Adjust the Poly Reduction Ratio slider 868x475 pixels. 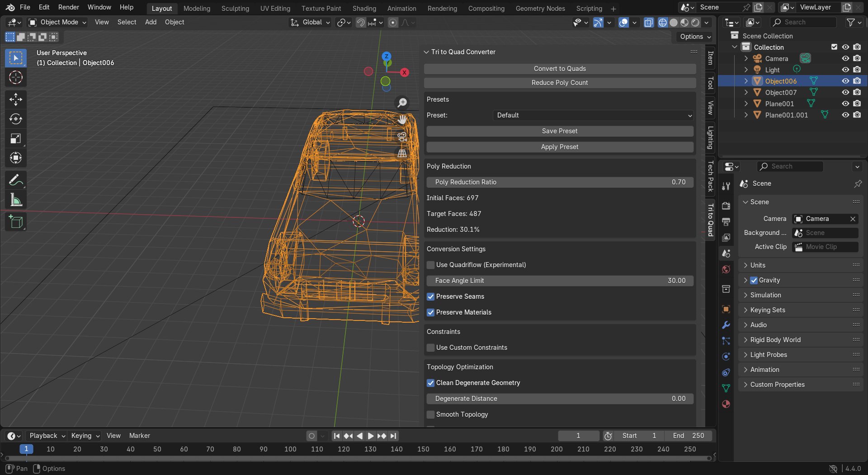click(x=560, y=182)
